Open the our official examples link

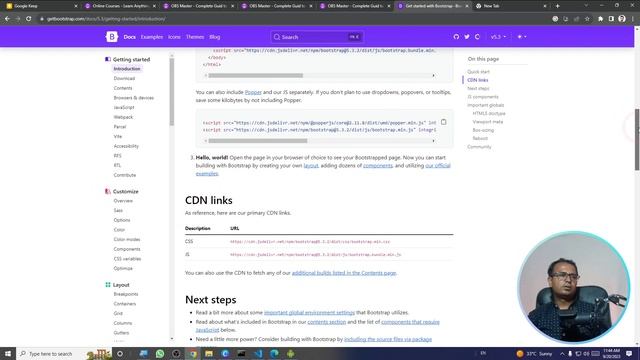[x=438, y=166]
